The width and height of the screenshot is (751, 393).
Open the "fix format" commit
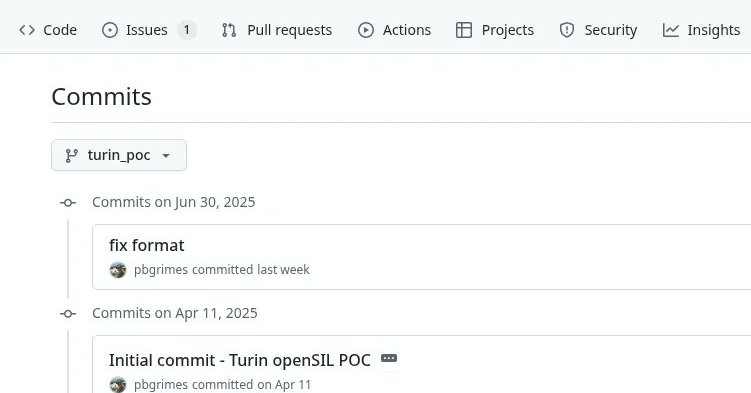click(x=147, y=245)
